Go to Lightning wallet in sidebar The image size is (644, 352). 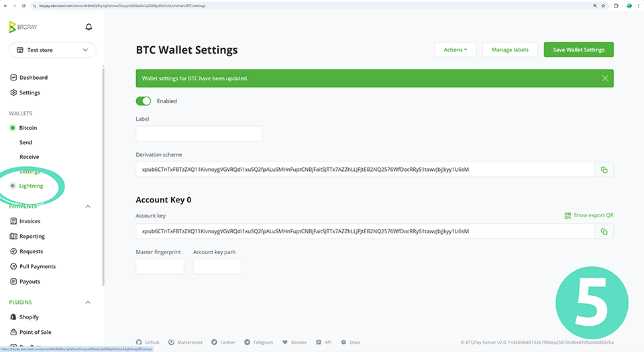[x=31, y=186]
